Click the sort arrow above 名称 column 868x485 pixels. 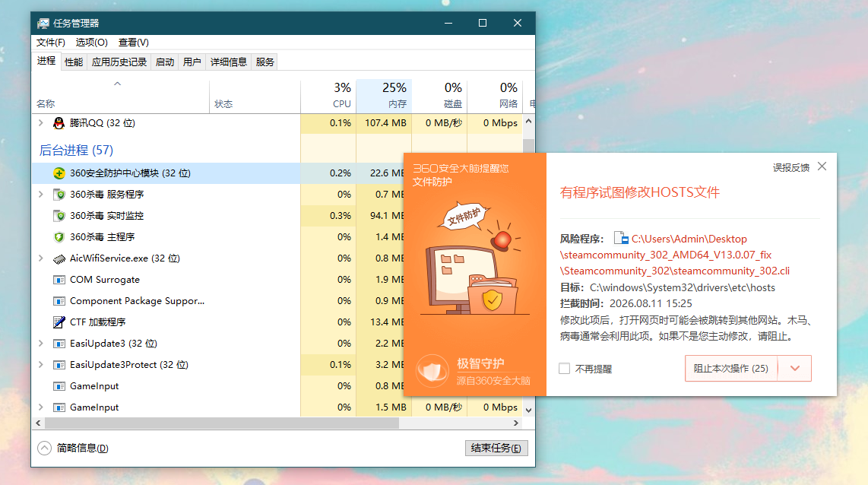[117, 84]
